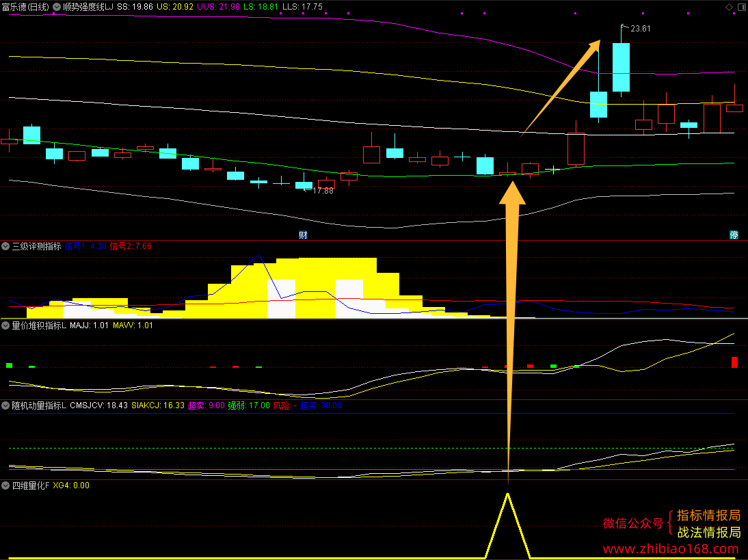This screenshot has width=748, height=560.
Task: Click the 停 marker icon at right edge
Action: (x=734, y=235)
